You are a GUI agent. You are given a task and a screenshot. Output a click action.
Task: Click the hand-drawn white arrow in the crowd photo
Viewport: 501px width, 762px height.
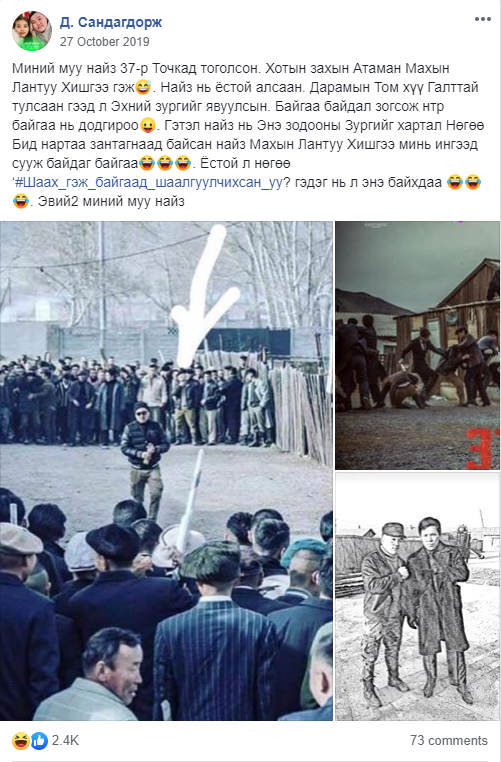[x=204, y=292]
